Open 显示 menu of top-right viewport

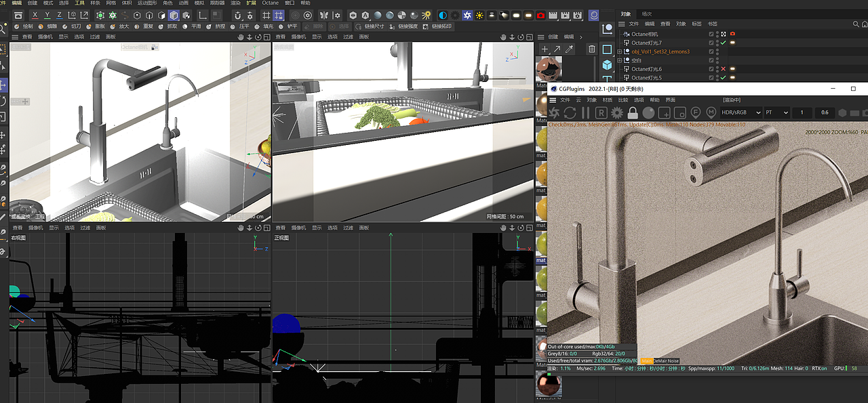point(317,37)
